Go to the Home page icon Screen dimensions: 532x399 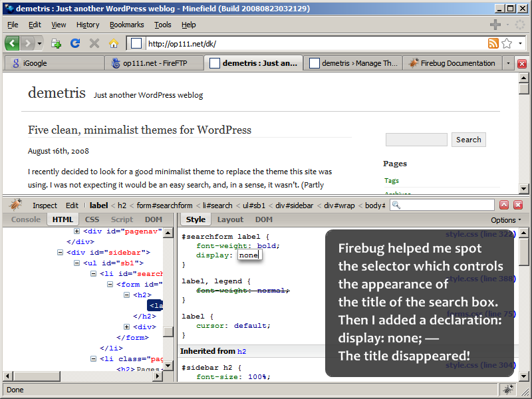click(x=113, y=43)
